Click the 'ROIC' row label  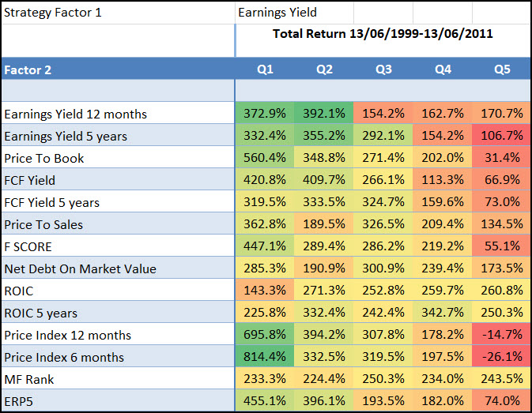coord(118,290)
